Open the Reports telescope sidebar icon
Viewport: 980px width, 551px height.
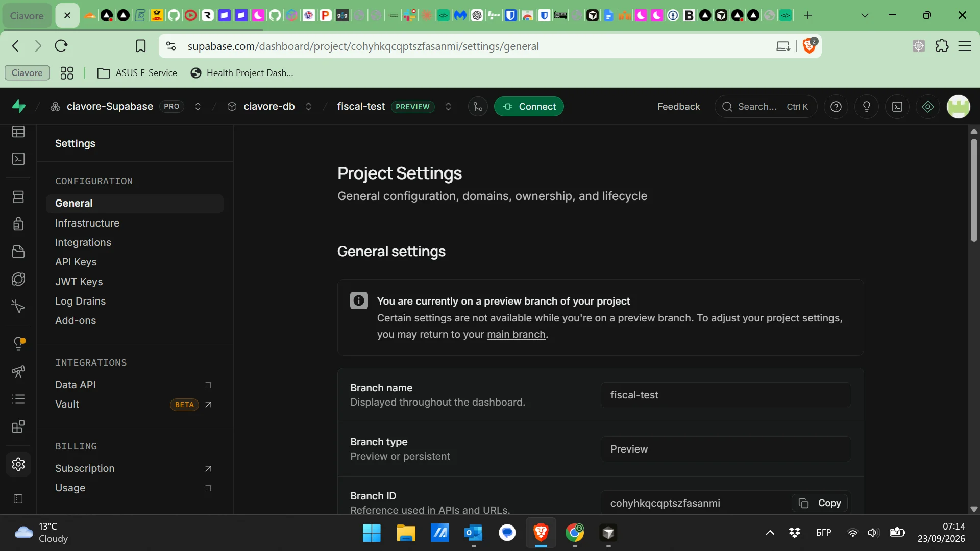tap(18, 371)
